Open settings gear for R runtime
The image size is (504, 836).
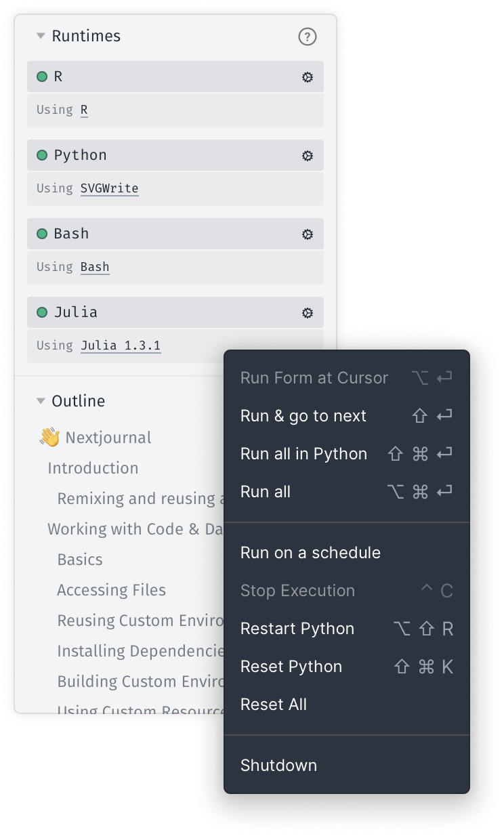tap(308, 77)
